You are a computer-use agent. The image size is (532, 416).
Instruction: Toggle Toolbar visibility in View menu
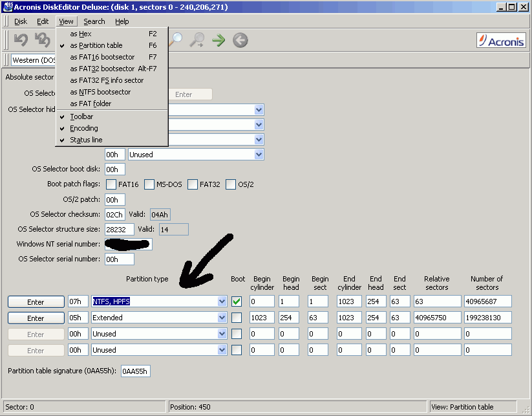(x=112, y=116)
